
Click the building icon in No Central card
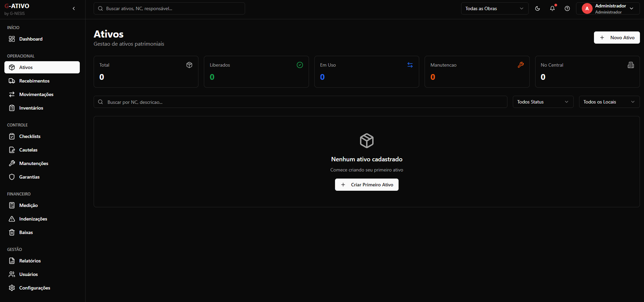tap(631, 65)
